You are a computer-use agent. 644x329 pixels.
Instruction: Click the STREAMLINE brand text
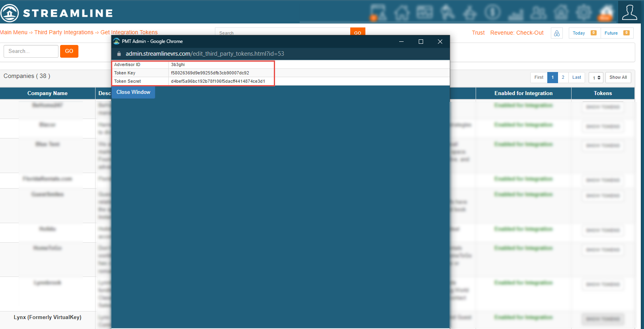point(68,13)
